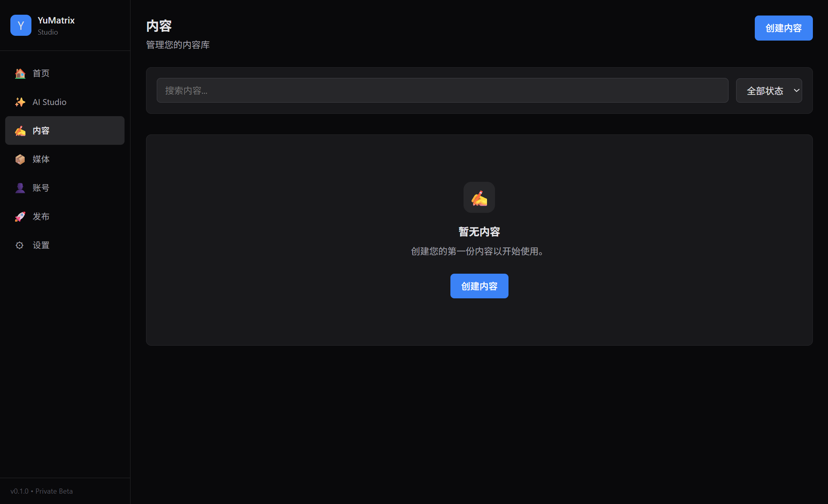This screenshot has width=828, height=504.
Task: Click the top-right 创建内容 button
Action: coord(783,28)
